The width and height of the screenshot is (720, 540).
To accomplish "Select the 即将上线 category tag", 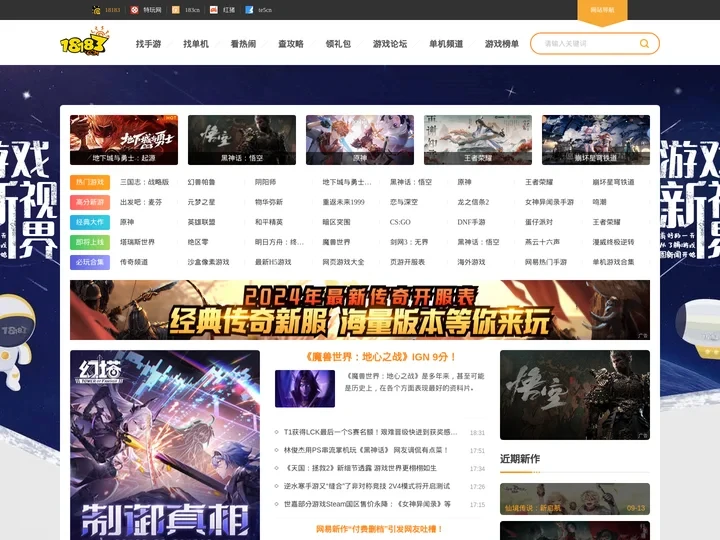I will pyautogui.click(x=90, y=242).
